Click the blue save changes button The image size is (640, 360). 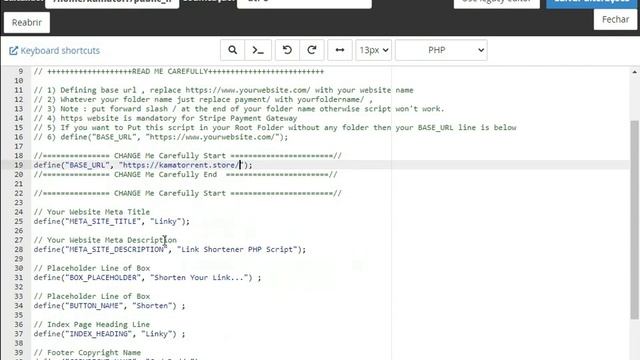591,3
